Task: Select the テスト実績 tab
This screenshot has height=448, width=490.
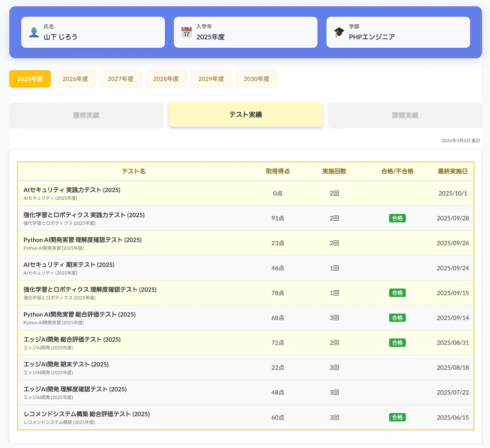Action: tap(246, 115)
